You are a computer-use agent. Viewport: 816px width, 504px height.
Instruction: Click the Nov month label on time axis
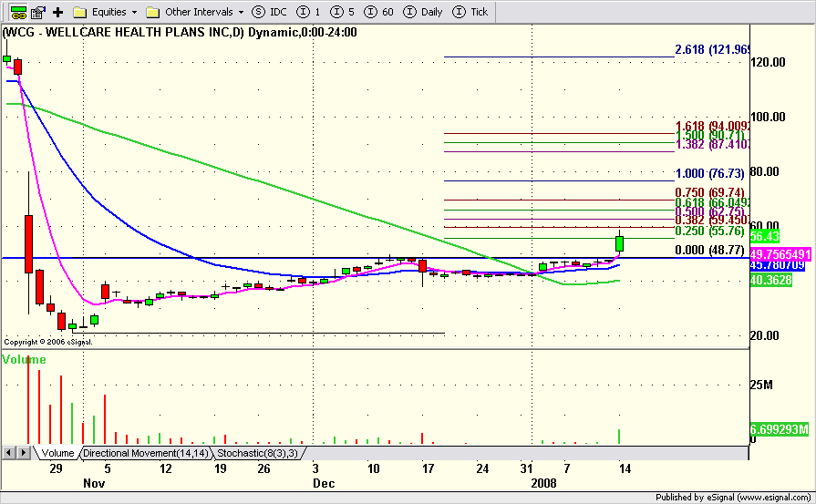(x=94, y=483)
